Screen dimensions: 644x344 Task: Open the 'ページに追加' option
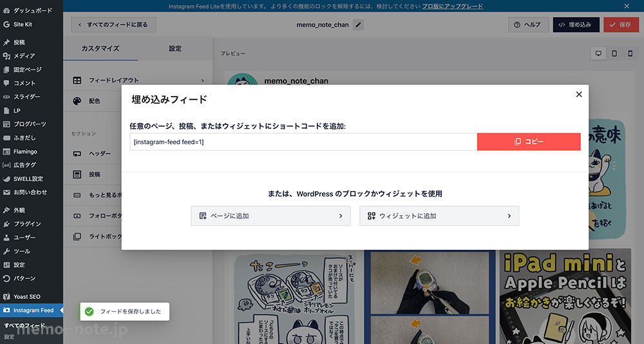click(270, 216)
